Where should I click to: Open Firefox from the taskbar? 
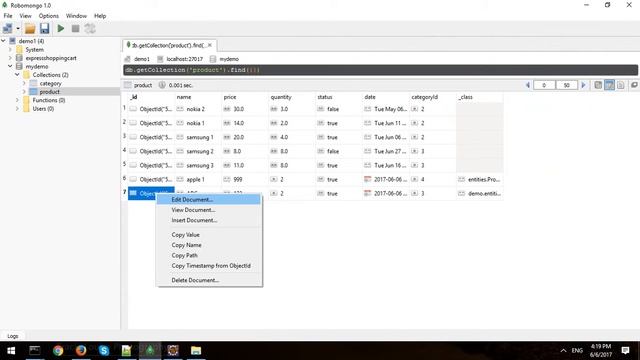81,351
